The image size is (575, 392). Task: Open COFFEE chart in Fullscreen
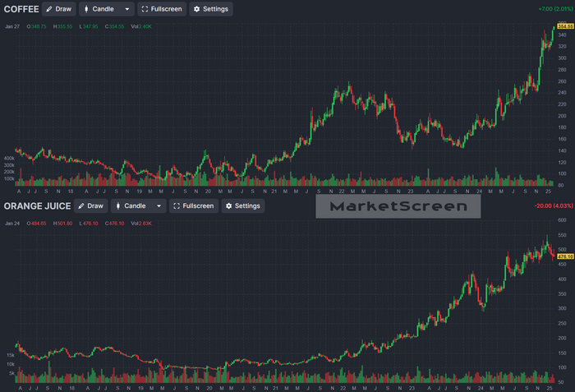tap(162, 9)
